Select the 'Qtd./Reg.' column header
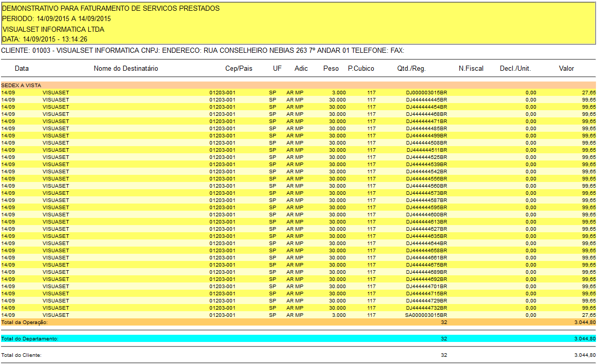 [x=412, y=69]
